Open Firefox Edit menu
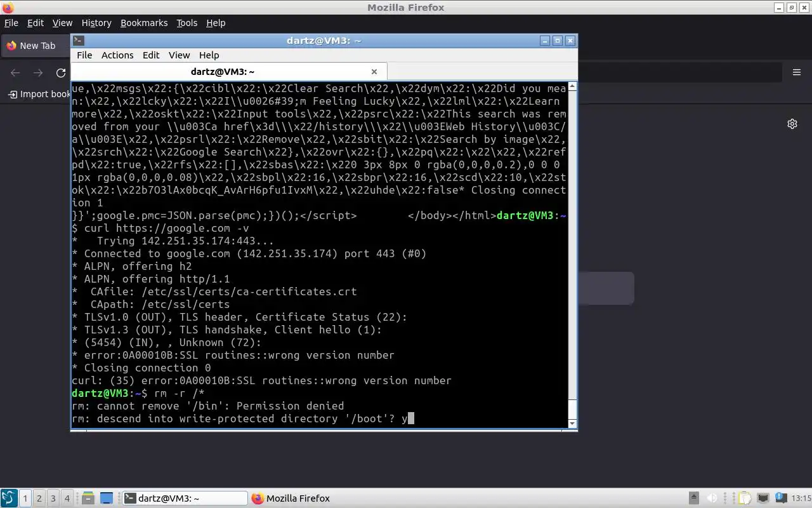The width and height of the screenshot is (812, 508). [x=36, y=23]
